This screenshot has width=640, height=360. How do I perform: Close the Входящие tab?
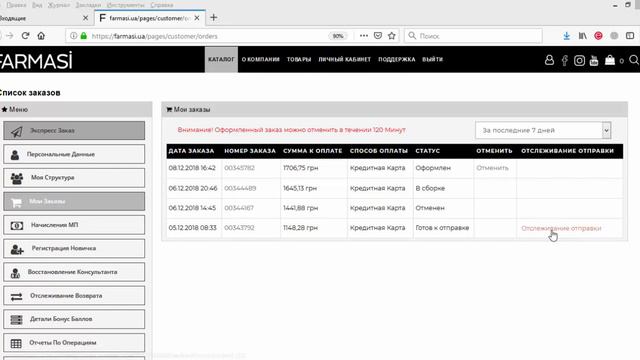click(x=85, y=18)
